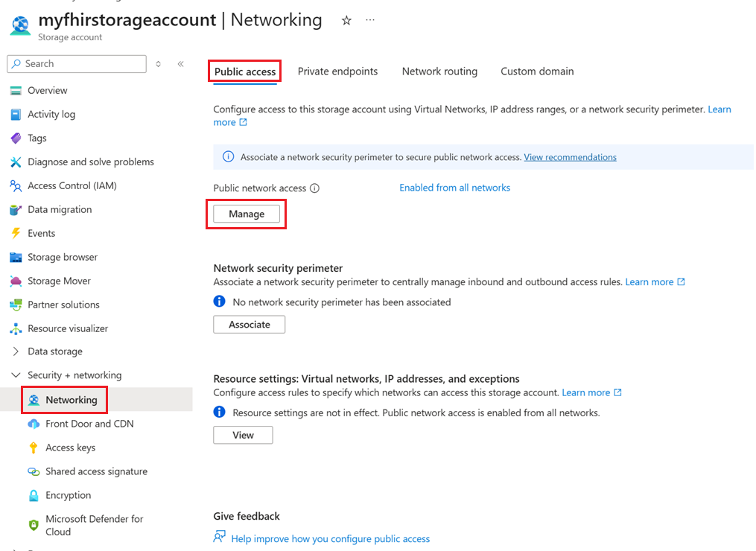756x551 pixels.
Task: Open the more options ellipsis in the header
Action: pyautogui.click(x=369, y=20)
